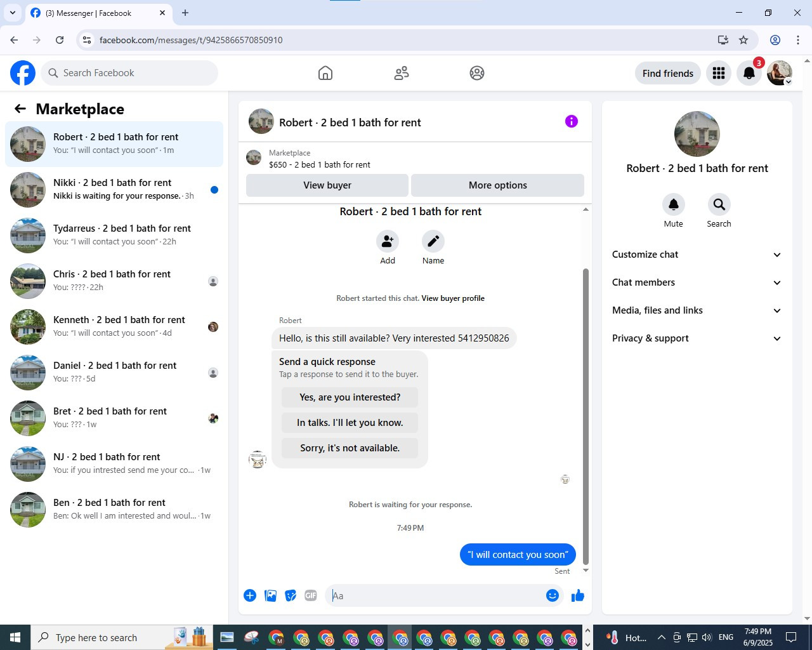Send quick response "Sorry, it's not available."
This screenshot has width=812, height=650.
350,448
